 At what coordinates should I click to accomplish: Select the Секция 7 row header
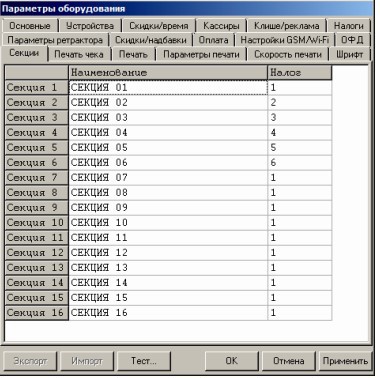coord(37,178)
